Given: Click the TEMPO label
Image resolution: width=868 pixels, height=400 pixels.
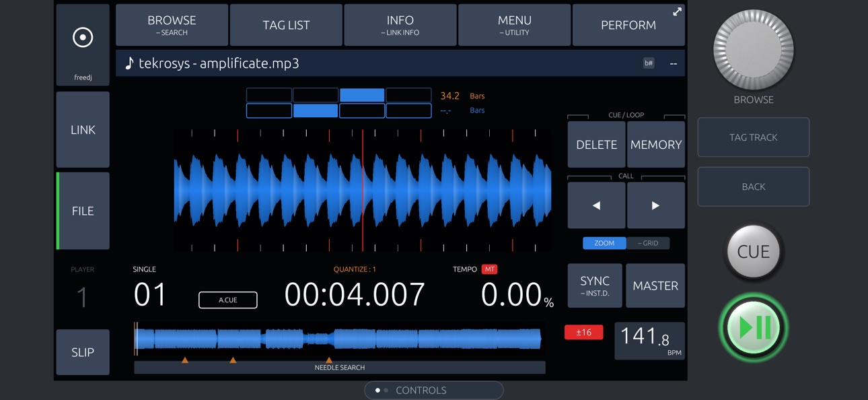Looking at the screenshot, I should [464, 269].
